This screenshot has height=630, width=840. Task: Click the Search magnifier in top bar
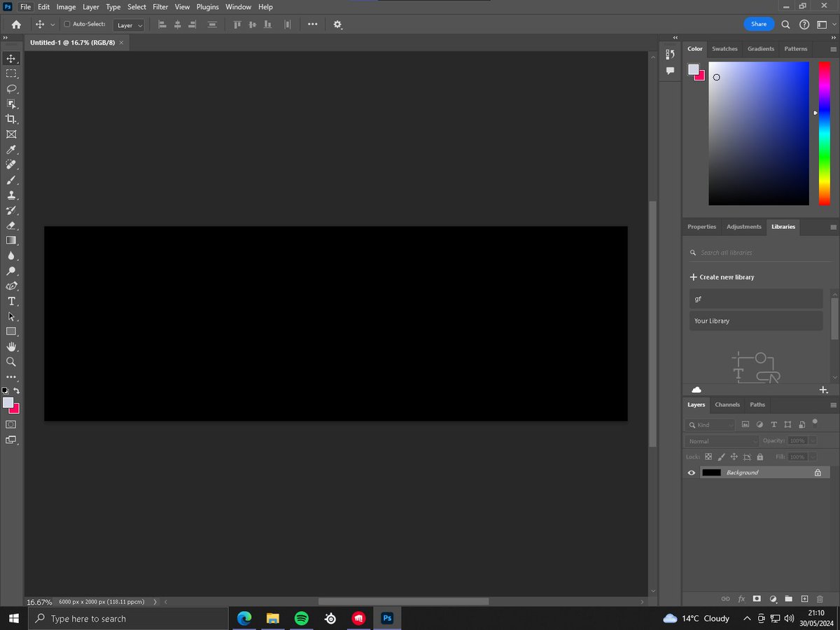point(785,24)
